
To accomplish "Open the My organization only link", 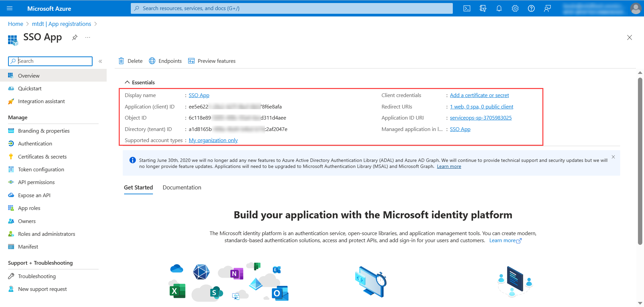I will (x=213, y=140).
